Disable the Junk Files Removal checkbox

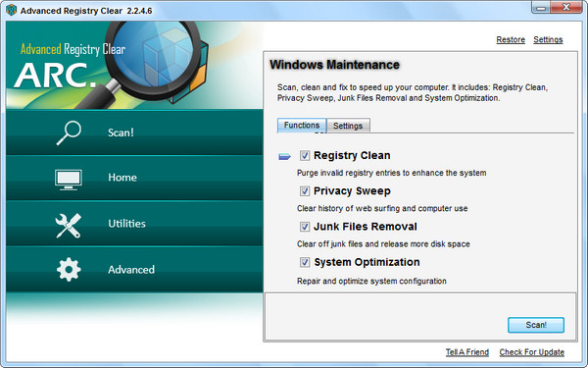click(x=305, y=227)
